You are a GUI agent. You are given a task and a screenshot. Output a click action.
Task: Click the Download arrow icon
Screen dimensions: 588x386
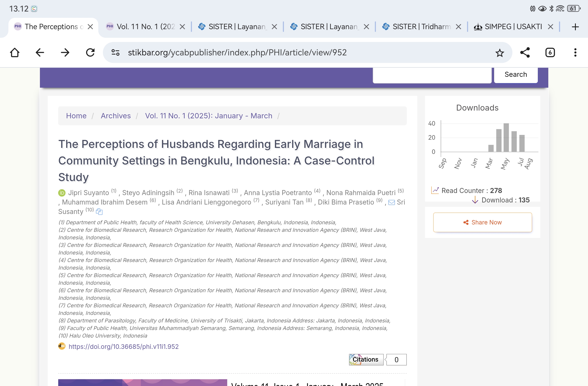[475, 200]
